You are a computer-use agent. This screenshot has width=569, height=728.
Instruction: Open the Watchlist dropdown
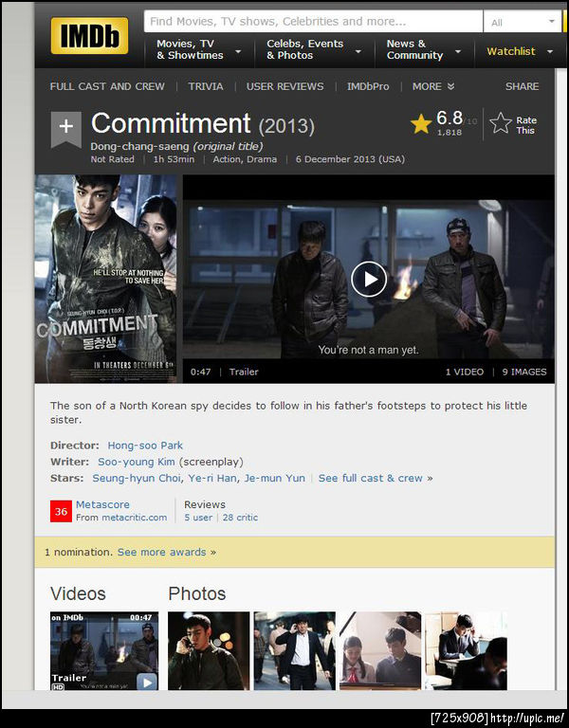(520, 51)
